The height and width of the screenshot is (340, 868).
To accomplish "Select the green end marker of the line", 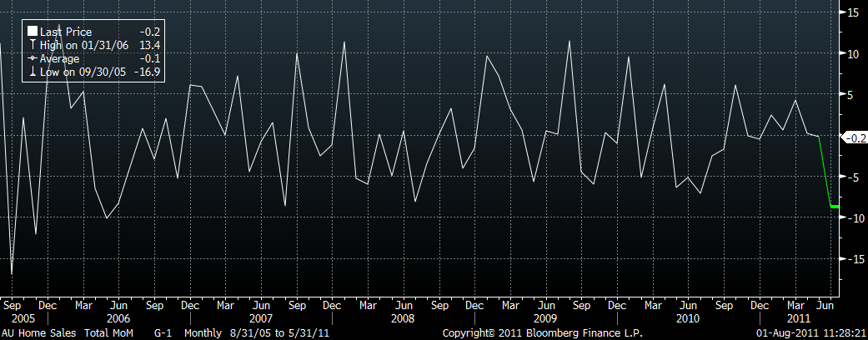I will [834, 206].
